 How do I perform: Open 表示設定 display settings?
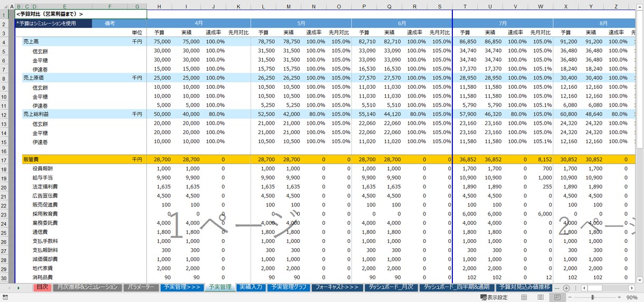pos(494,297)
